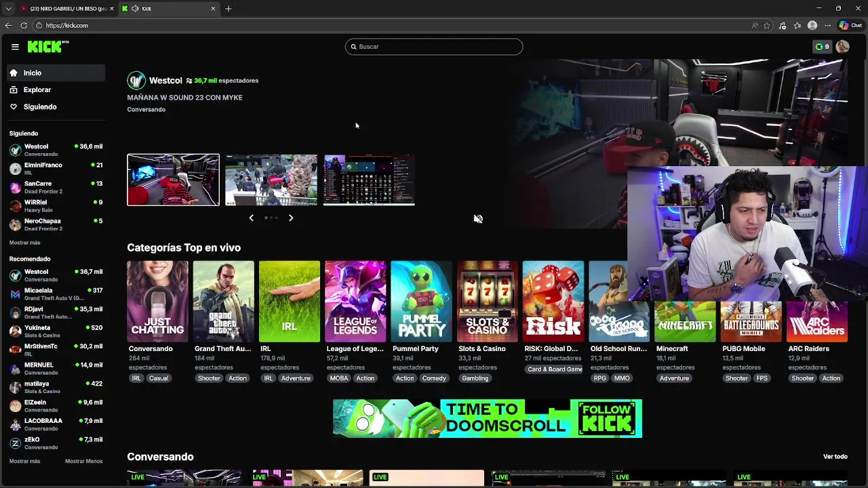Image resolution: width=868 pixels, height=488 pixels.
Task: Open the Kicks balance badge showing 9
Action: tap(822, 47)
